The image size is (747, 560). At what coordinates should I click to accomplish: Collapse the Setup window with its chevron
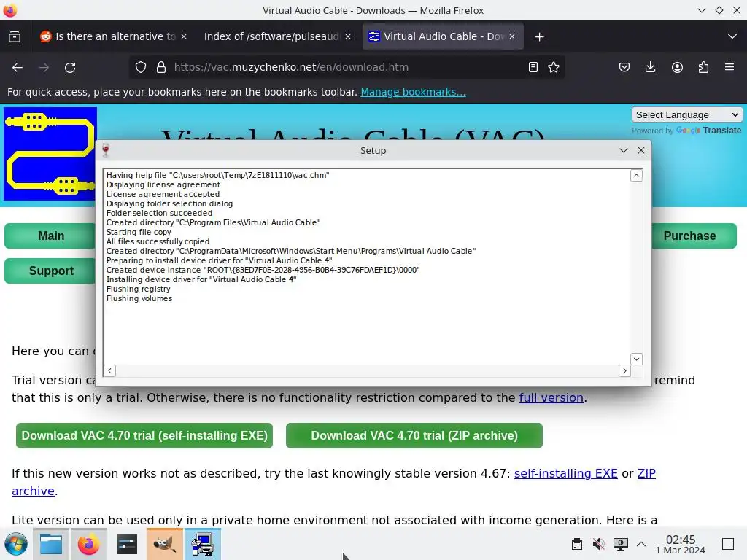click(x=624, y=150)
